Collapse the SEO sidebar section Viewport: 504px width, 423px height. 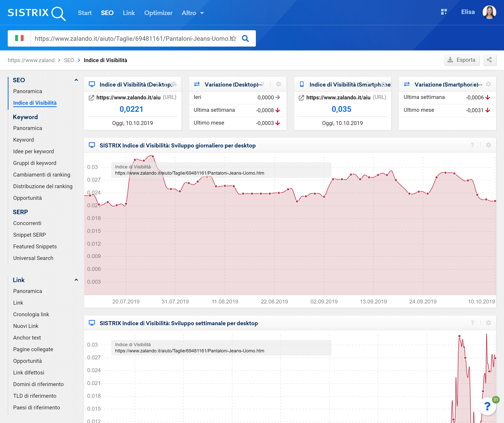pos(76,80)
